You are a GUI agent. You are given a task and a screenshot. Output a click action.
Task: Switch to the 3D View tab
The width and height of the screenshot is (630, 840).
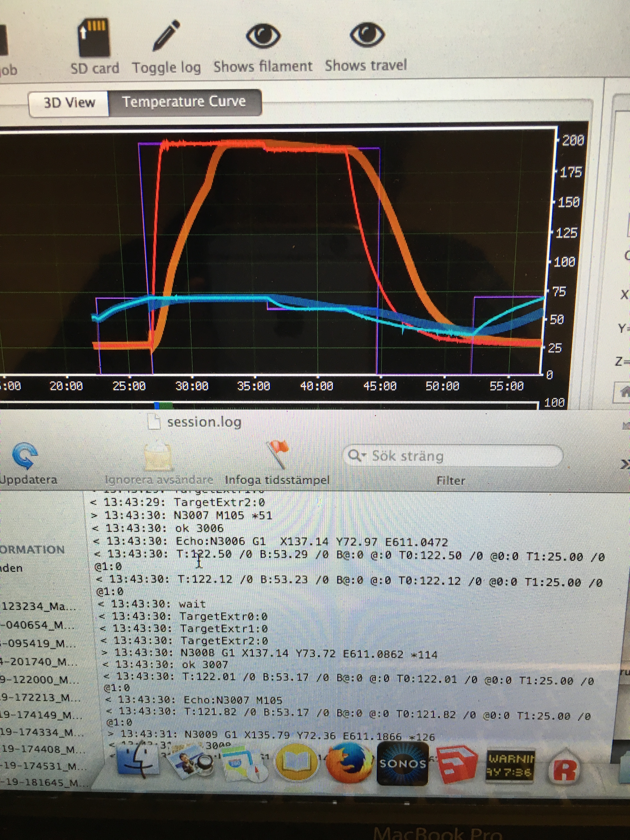(x=69, y=102)
